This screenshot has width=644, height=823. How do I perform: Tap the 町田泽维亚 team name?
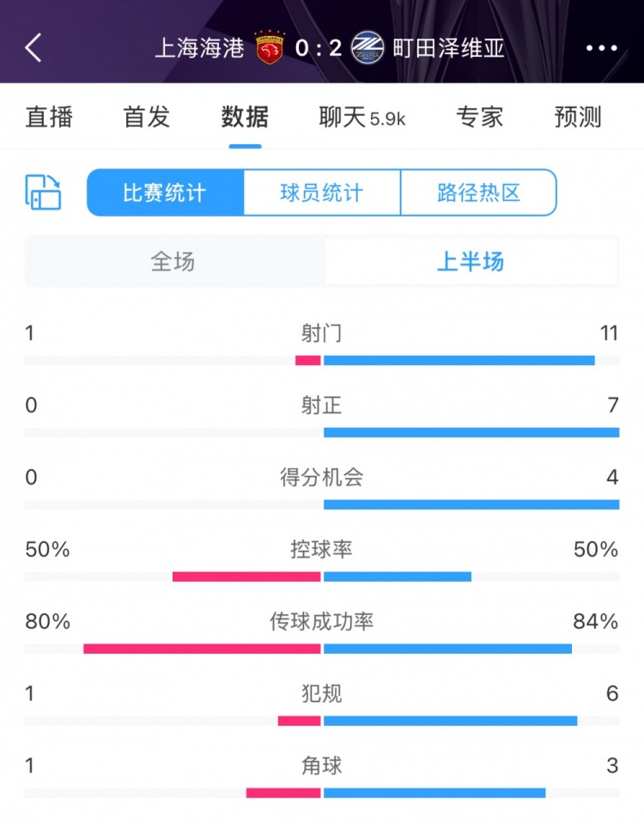[x=448, y=47]
